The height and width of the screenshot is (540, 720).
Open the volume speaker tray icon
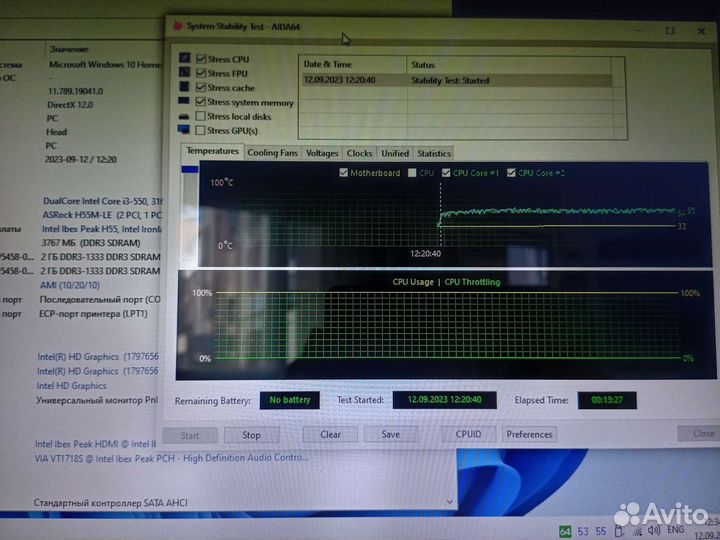[654, 531]
